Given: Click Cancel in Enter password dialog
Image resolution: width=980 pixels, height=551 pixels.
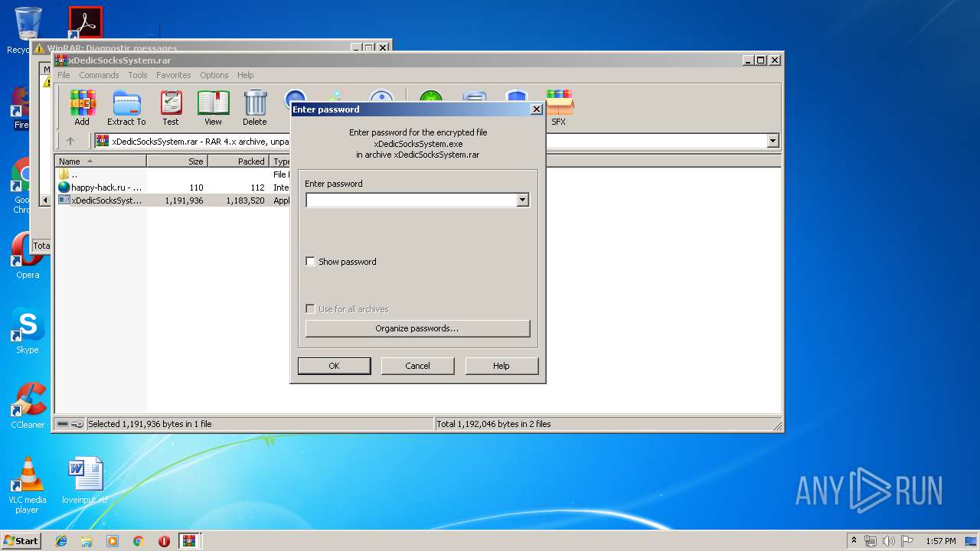Looking at the screenshot, I should [417, 366].
